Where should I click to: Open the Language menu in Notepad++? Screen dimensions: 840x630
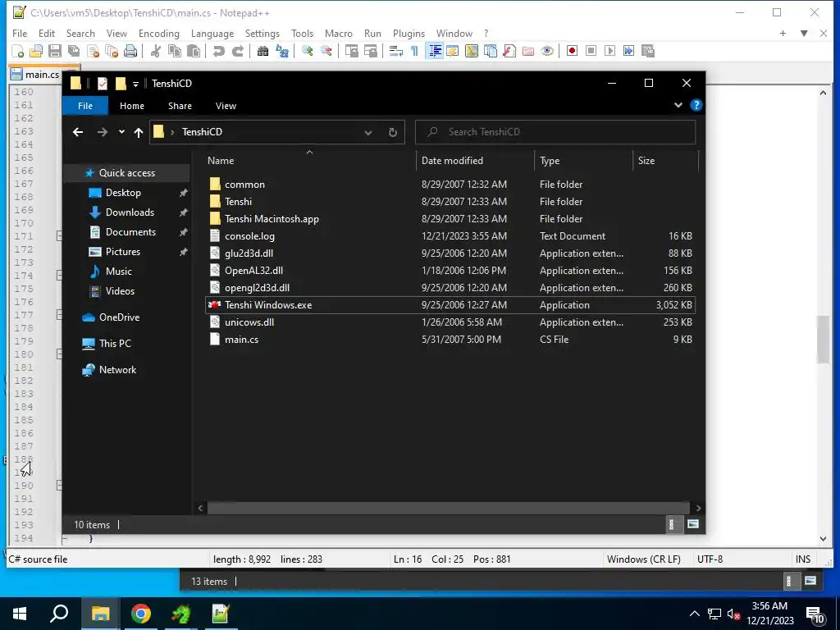point(212,33)
